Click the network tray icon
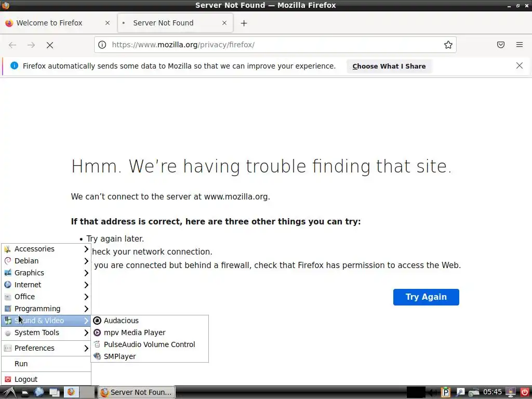Image resolution: width=532 pixels, height=399 pixels. tap(474, 393)
